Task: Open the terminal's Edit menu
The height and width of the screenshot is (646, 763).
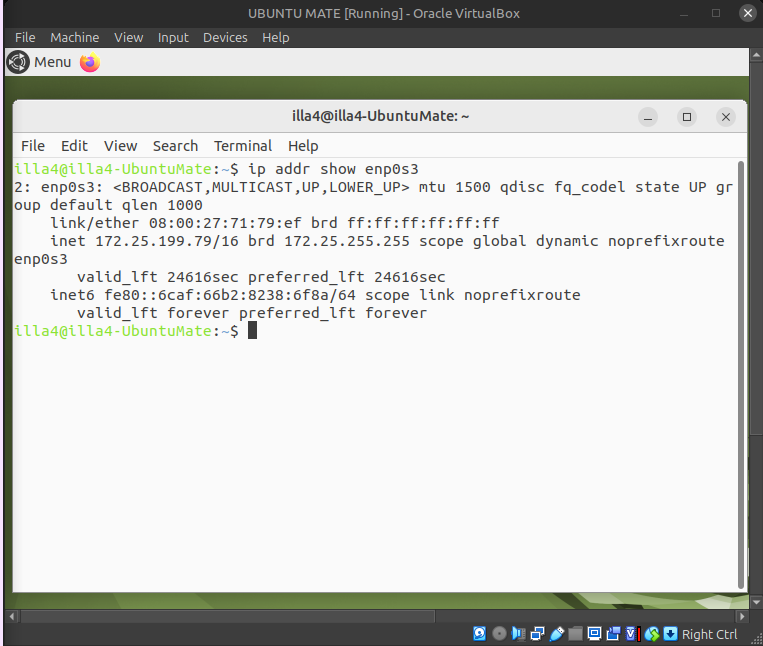Action: 74,145
